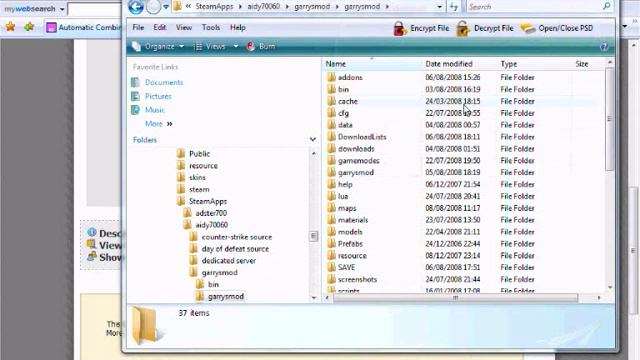Select the materials folder icon

pos(331,220)
